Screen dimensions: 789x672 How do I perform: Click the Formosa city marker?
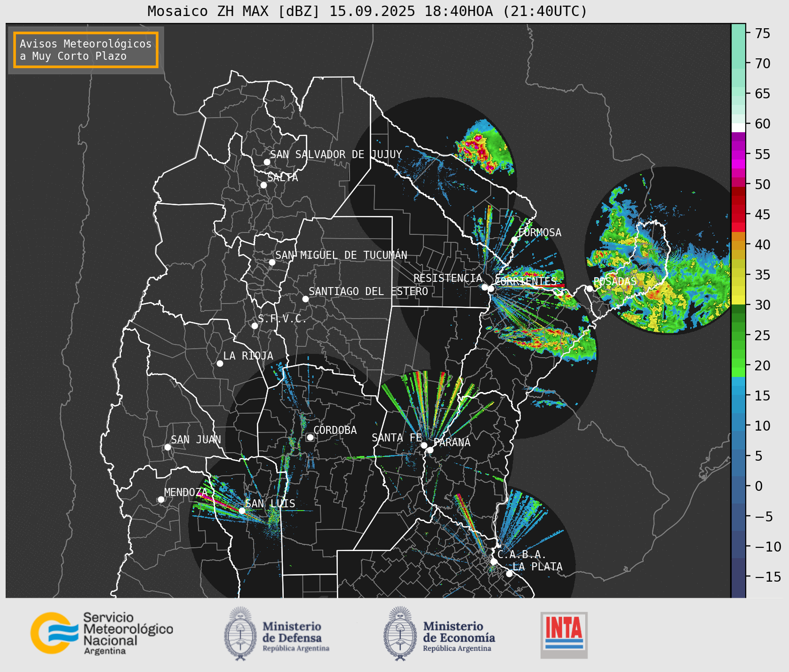tap(514, 240)
